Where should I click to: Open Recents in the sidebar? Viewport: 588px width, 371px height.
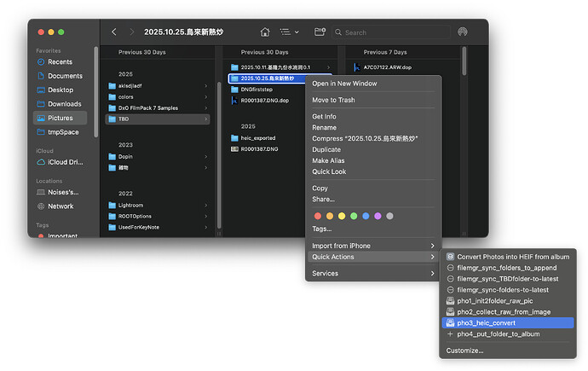60,62
